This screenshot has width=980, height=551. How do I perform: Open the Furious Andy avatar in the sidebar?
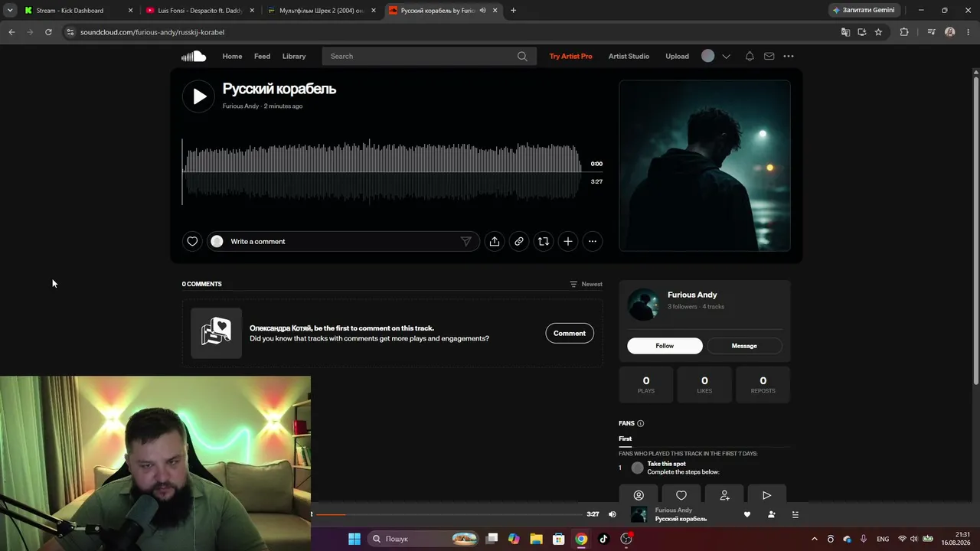pos(643,305)
